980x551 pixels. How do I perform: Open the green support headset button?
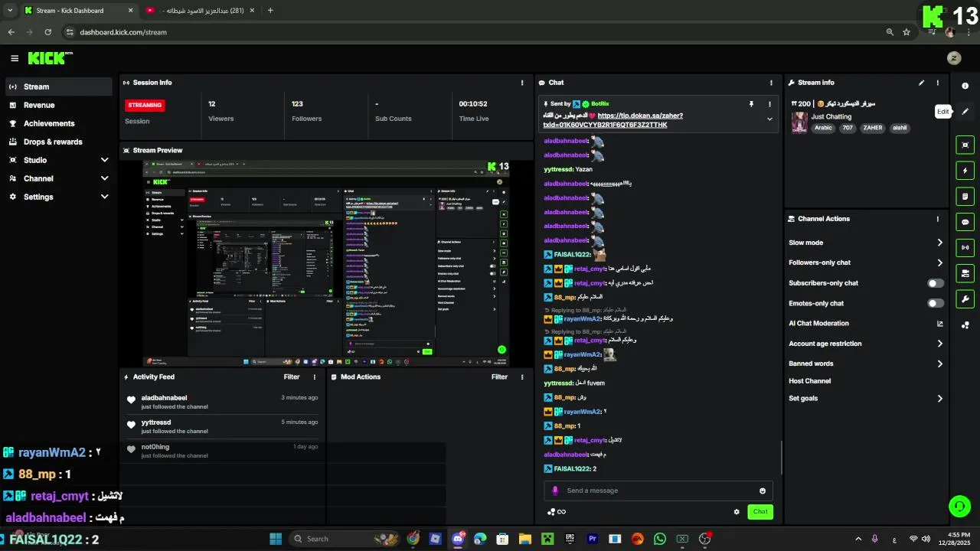pyautogui.click(x=959, y=506)
